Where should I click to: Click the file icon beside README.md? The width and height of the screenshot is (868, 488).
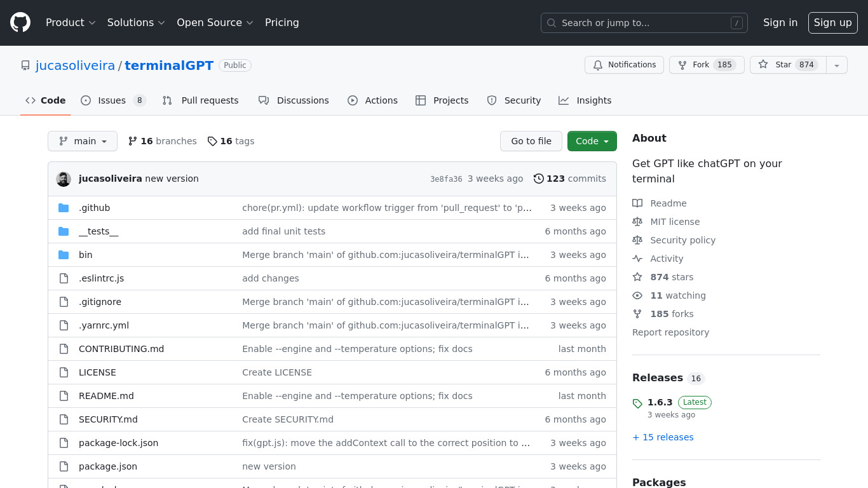click(x=64, y=396)
